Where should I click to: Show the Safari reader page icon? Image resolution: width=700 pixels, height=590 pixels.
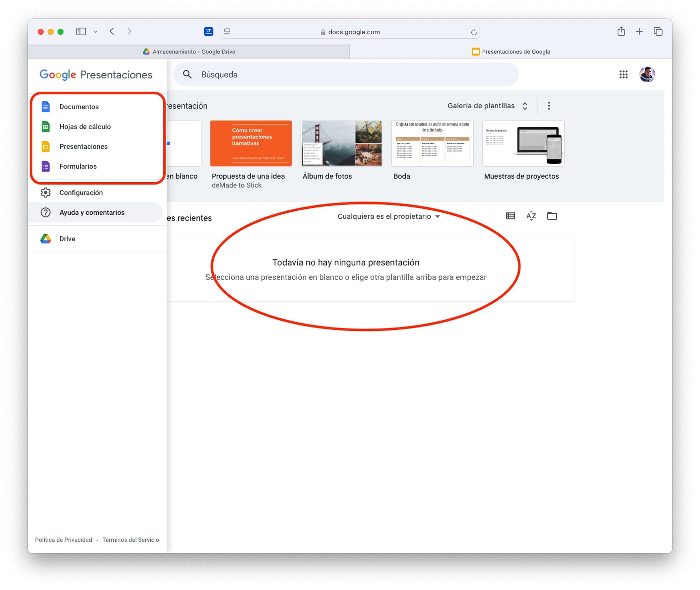tap(227, 32)
